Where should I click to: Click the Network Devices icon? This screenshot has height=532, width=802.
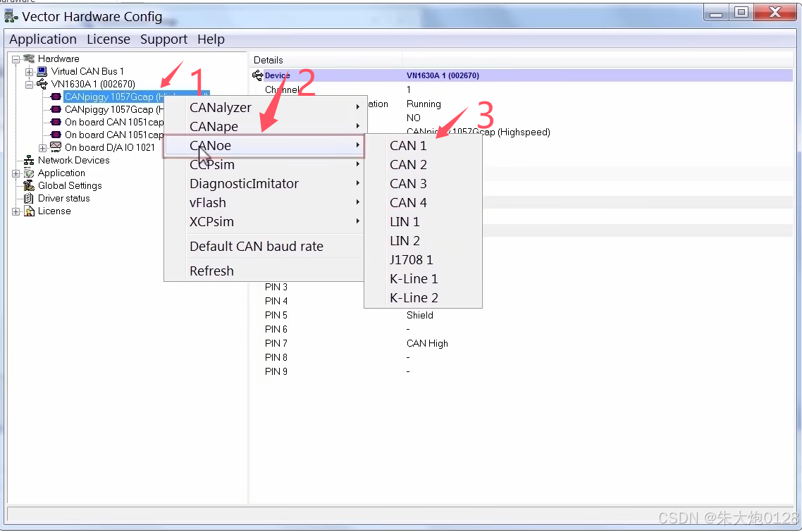[29, 161]
